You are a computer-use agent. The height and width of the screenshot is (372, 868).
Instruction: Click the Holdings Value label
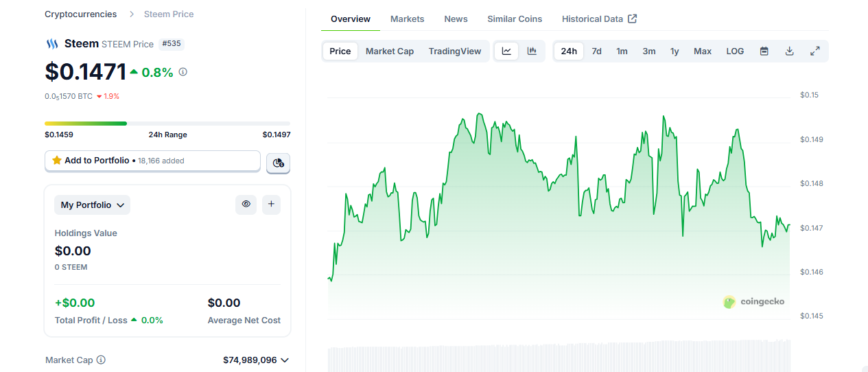pos(86,233)
